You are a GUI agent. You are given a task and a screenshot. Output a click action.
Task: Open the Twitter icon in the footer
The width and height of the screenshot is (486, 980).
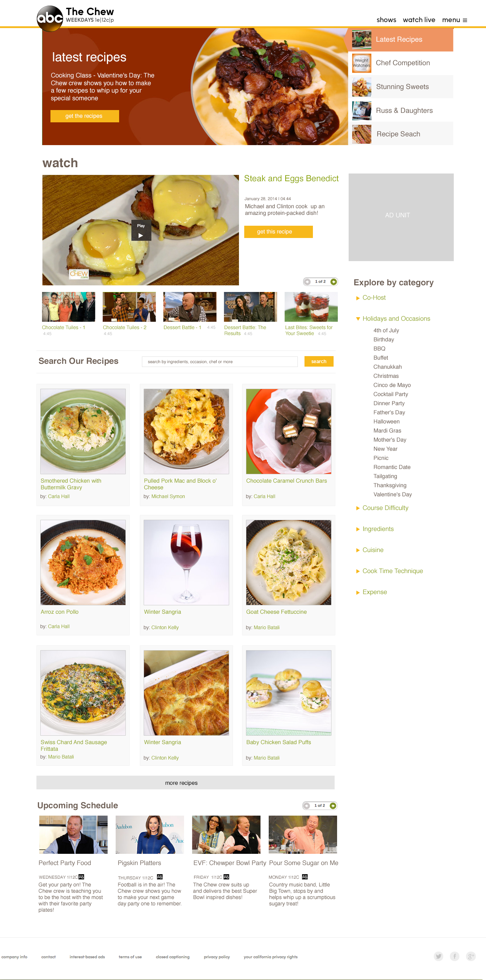pyautogui.click(x=438, y=956)
